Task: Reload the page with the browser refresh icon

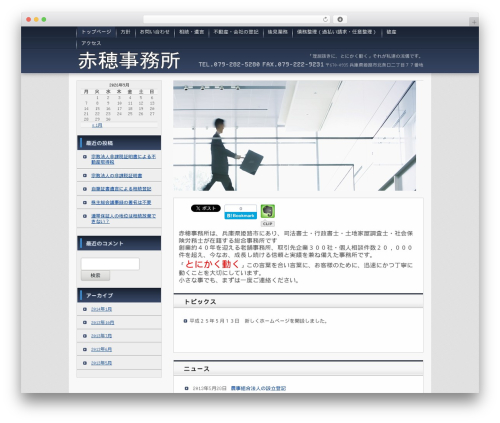Action: (x=325, y=19)
